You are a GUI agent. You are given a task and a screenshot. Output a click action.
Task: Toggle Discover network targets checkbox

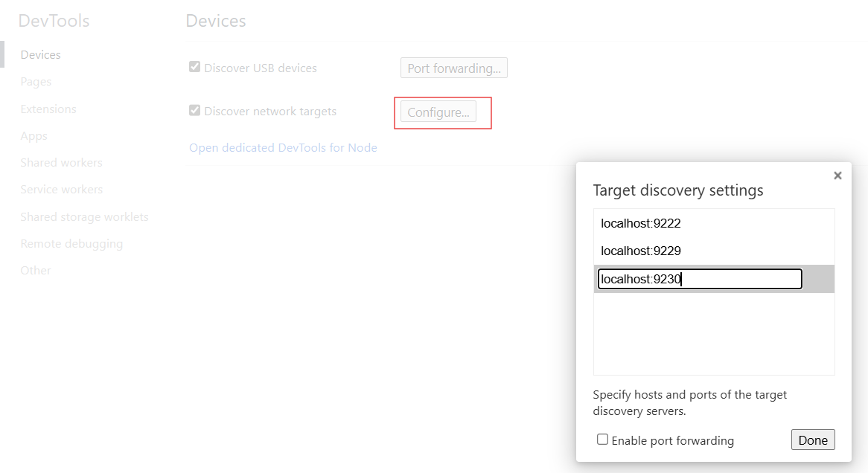pyautogui.click(x=195, y=111)
